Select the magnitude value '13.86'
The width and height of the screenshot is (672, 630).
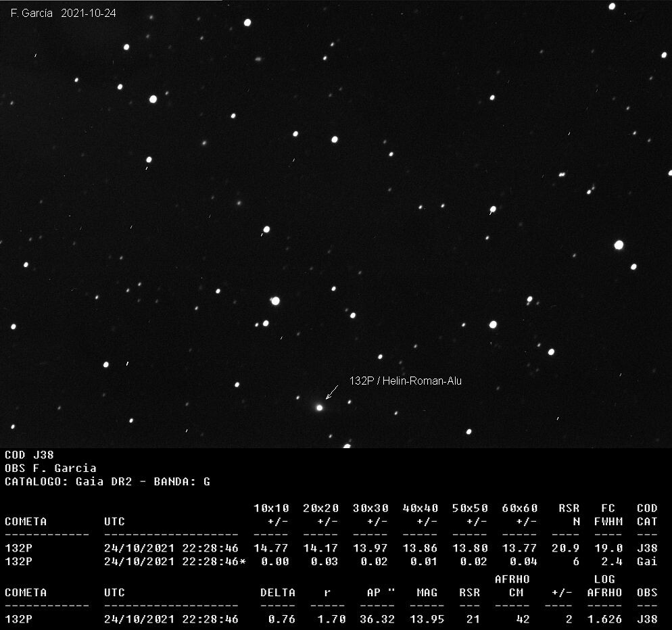[x=421, y=548]
